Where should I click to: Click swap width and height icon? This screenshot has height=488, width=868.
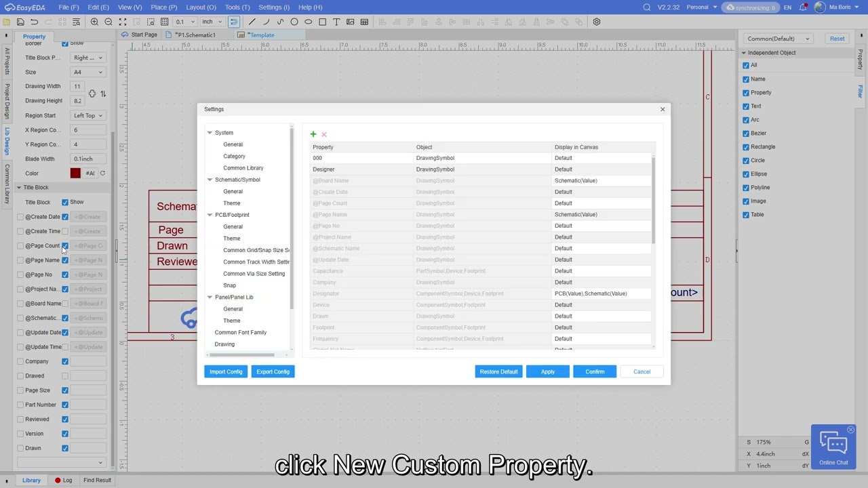coord(103,94)
